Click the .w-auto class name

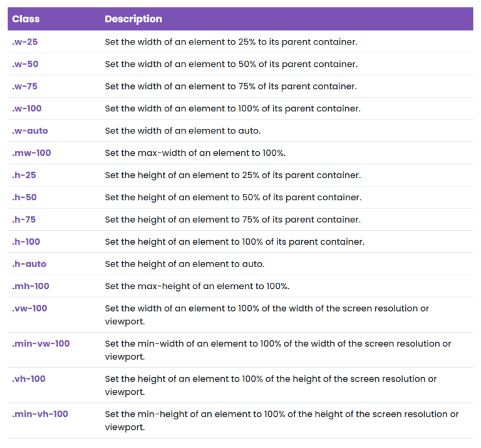[x=29, y=131]
